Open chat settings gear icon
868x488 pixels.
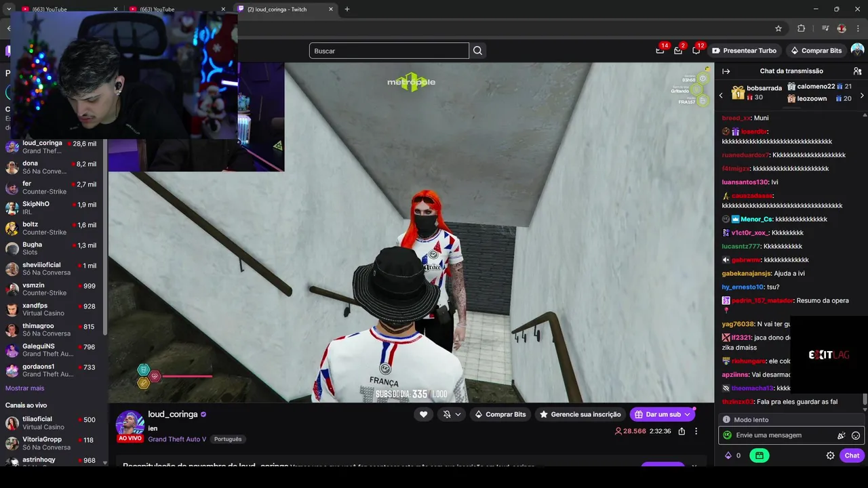click(830, 455)
